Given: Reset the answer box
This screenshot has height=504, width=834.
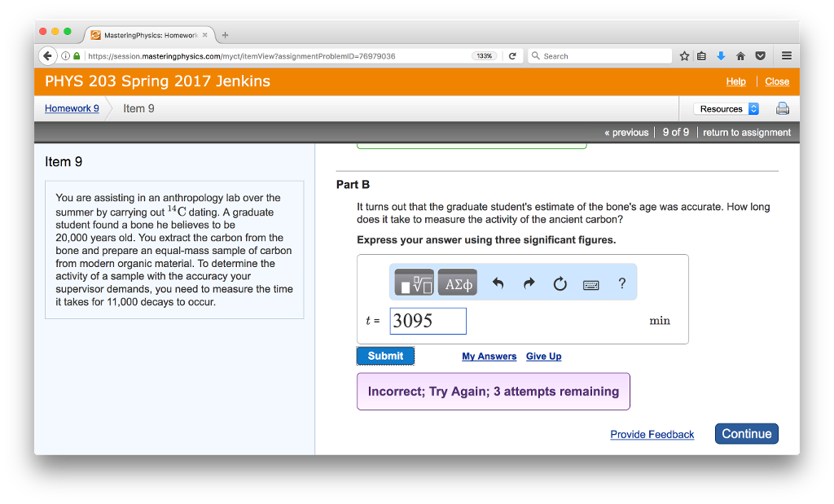Looking at the screenshot, I should click(560, 284).
